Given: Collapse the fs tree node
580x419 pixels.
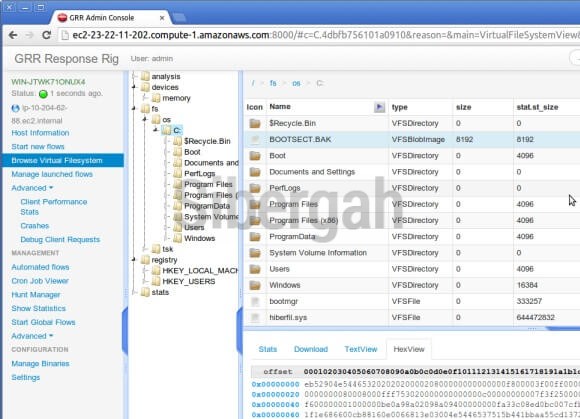Looking at the screenshot, I should [x=134, y=109].
